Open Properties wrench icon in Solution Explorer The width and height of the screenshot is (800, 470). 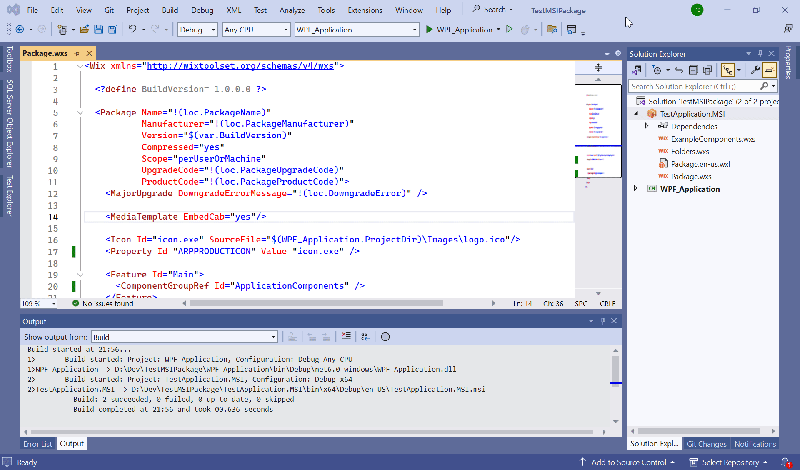point(755,70)
